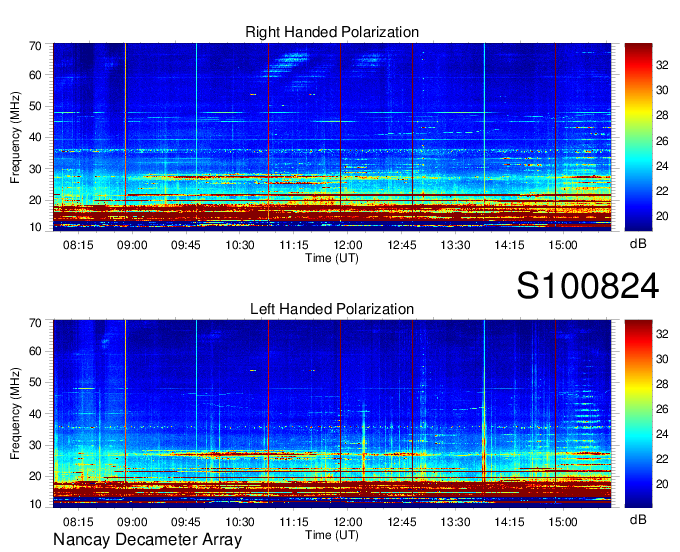Click "12:00" tick on Left Handed time axis
680x552 pixels.
point(347,522)
